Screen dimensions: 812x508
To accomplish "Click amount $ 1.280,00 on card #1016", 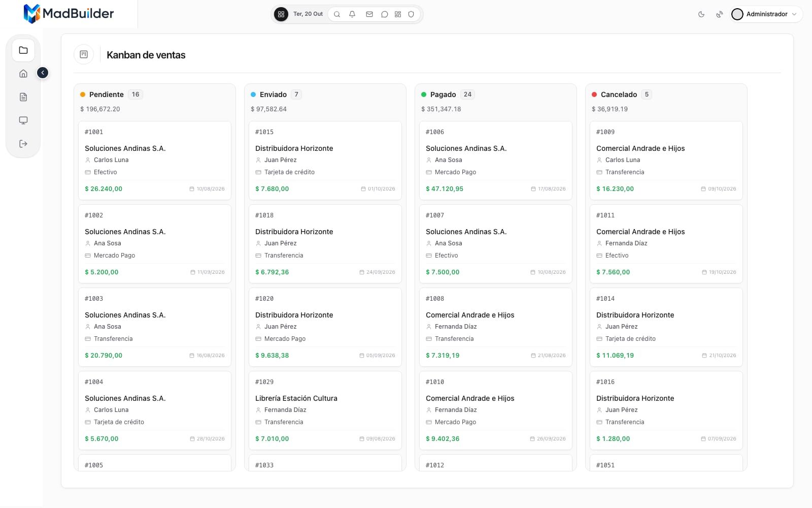I will coord(613,439).
